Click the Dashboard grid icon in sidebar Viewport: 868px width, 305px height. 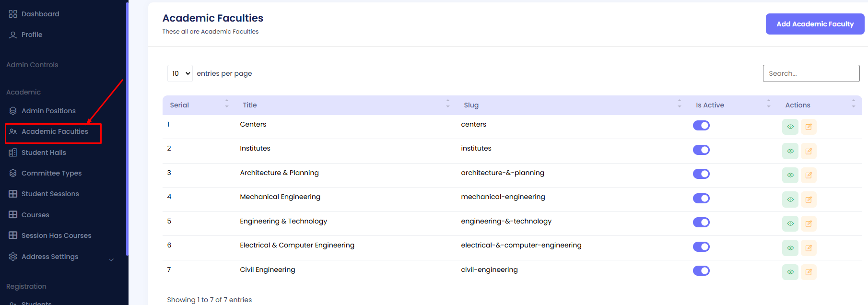pos(13,14)
